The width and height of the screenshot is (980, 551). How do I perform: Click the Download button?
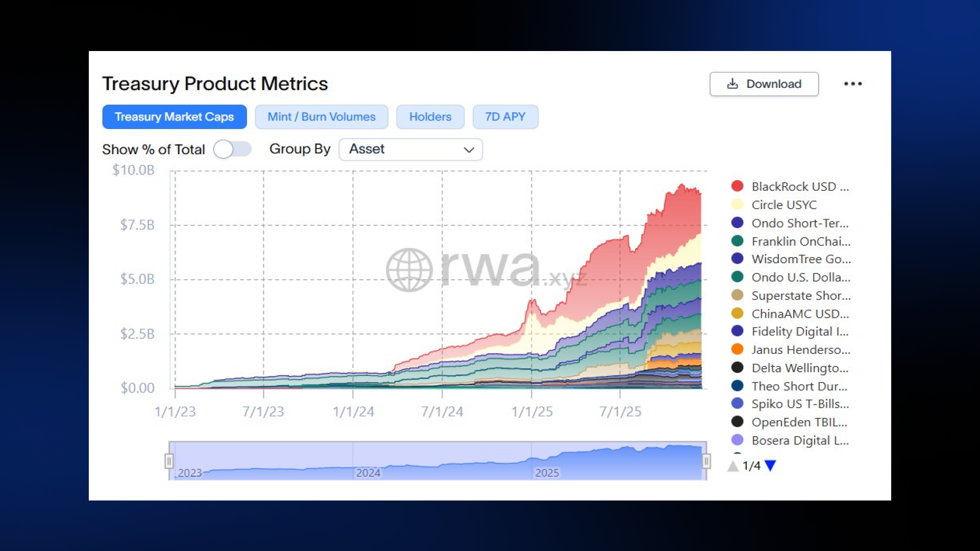tap(764, 84)
